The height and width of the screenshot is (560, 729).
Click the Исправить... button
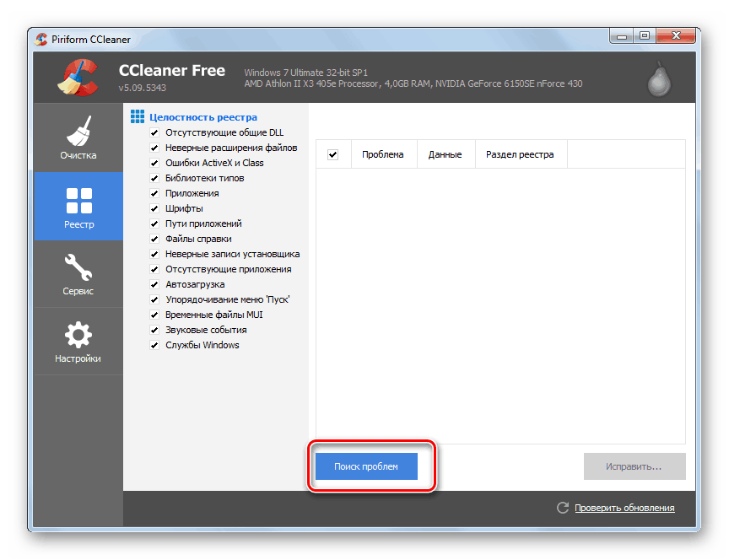pos(634,466)
